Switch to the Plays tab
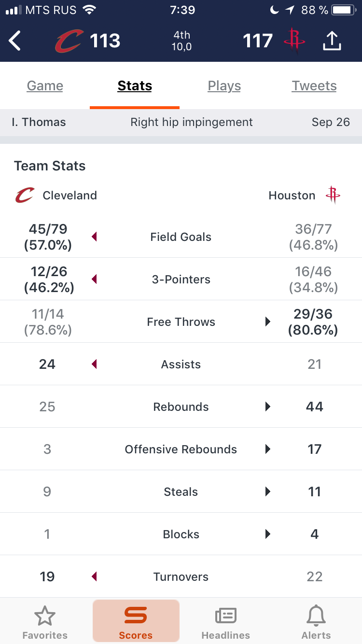362x644 pixels. click(224, 86)
